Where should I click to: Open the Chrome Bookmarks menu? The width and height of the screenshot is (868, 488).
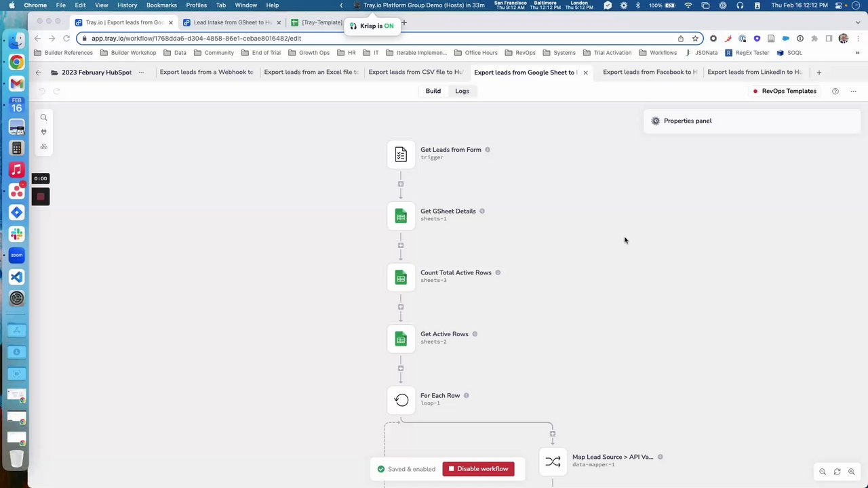[161, 5]
